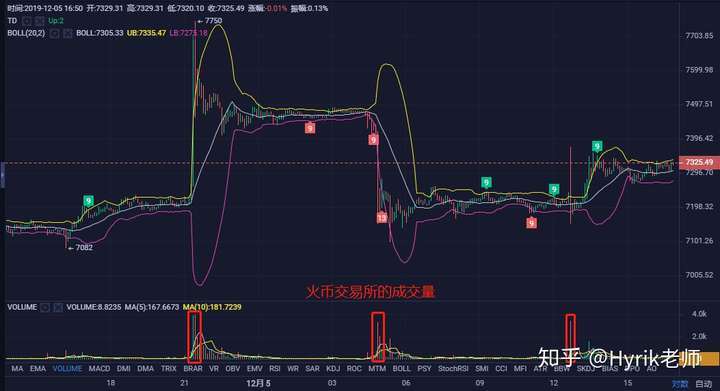Click the UB:7335.47 upper band value
Screen dimensions: 720x391
tap(146, 33)
